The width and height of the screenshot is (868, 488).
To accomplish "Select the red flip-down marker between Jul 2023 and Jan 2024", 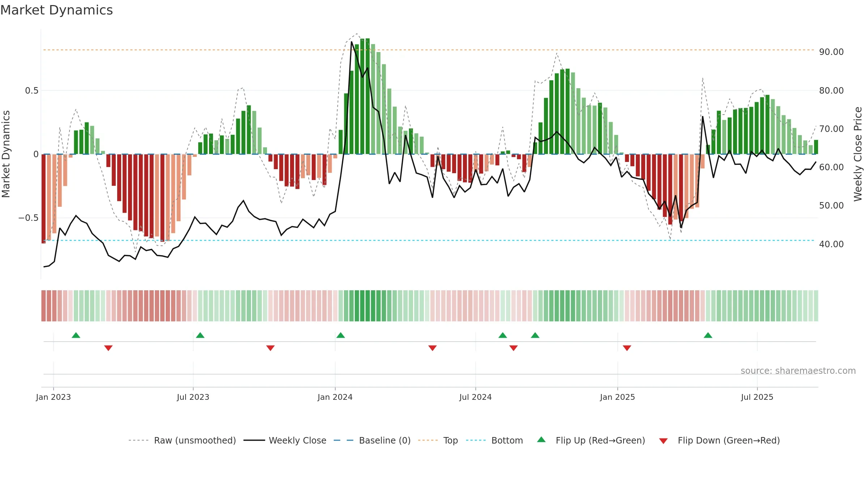I will coord(271,348).
